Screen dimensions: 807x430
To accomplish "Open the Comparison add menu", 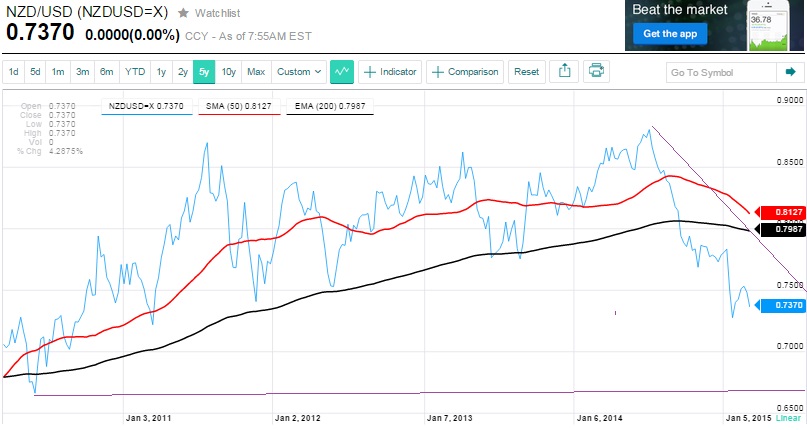I will 465,72.
